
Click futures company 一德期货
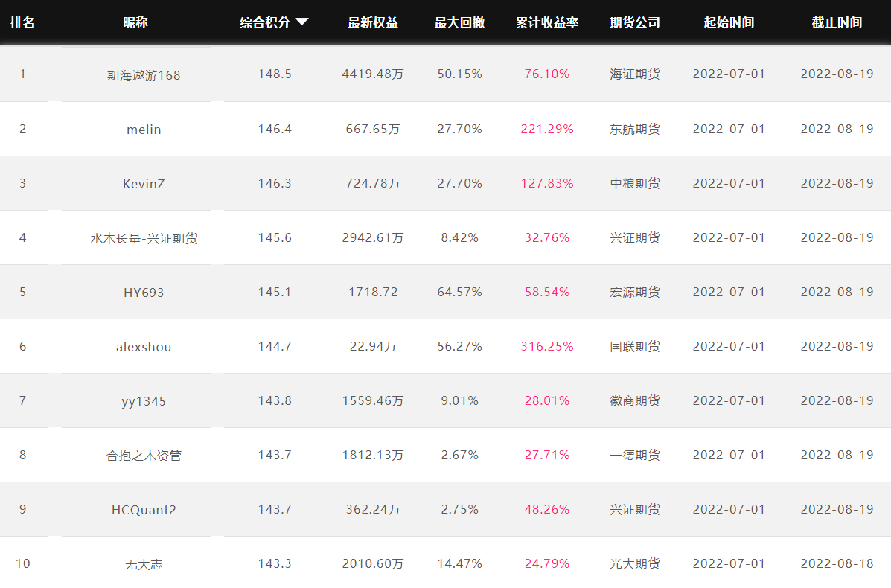[635, 455]
